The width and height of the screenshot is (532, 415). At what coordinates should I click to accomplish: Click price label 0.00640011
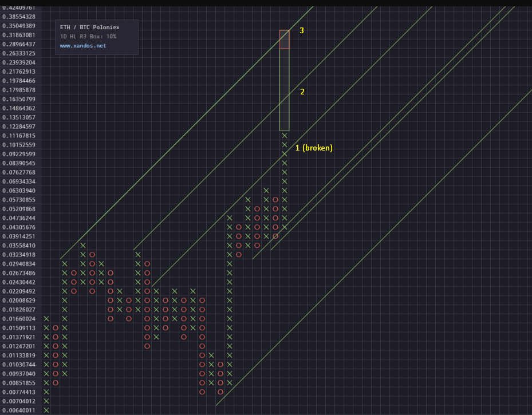point(19,410)
